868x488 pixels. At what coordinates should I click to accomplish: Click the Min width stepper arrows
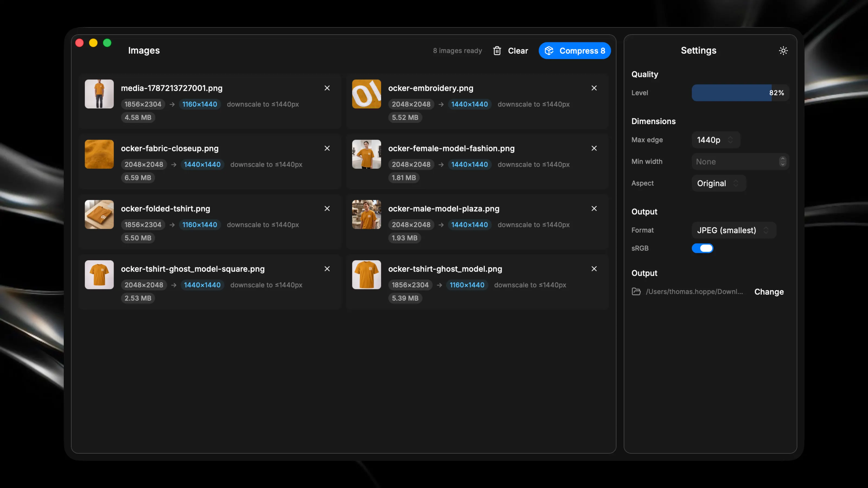tap(782, 162)
